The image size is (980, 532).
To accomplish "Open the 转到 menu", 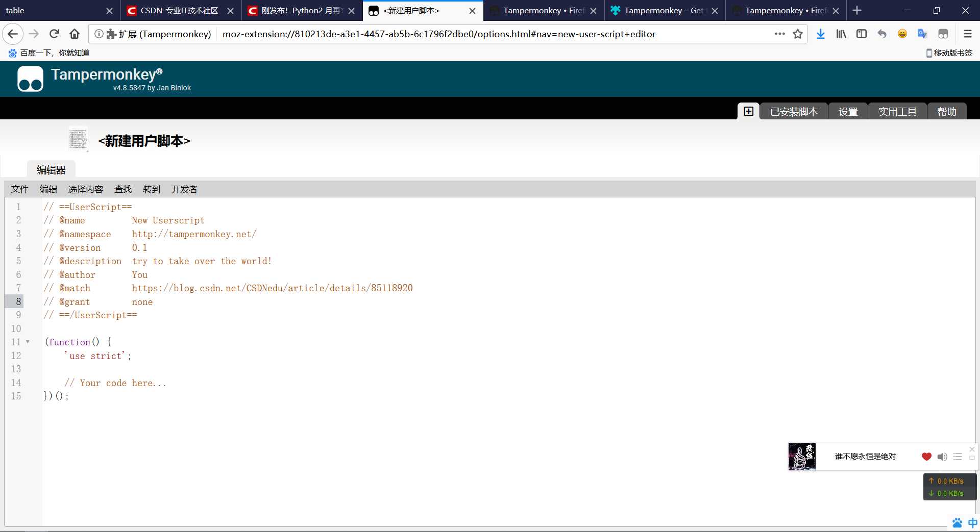I will coord(152,189).
